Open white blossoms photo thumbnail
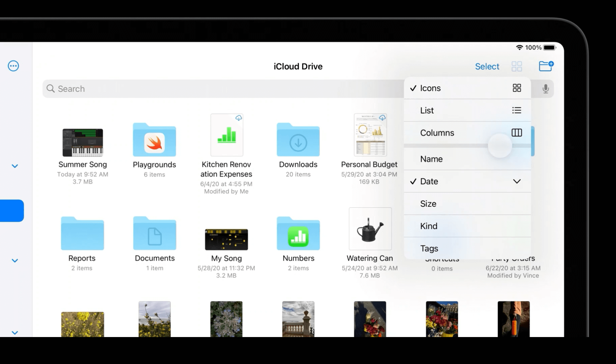The image size is (616, 364). pyautogui.click(x=226, y=319)
